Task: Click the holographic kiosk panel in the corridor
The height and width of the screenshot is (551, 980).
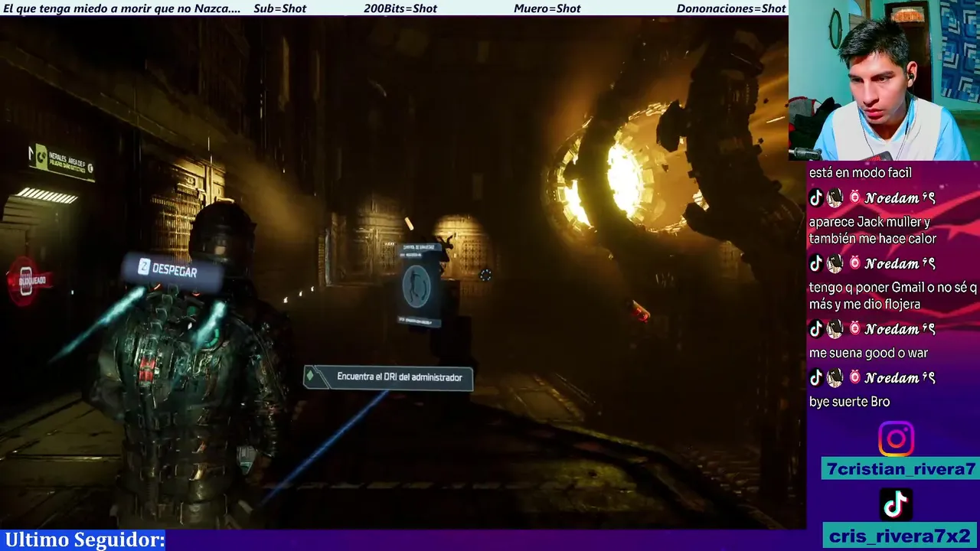Action: click(x=420, y=285)
